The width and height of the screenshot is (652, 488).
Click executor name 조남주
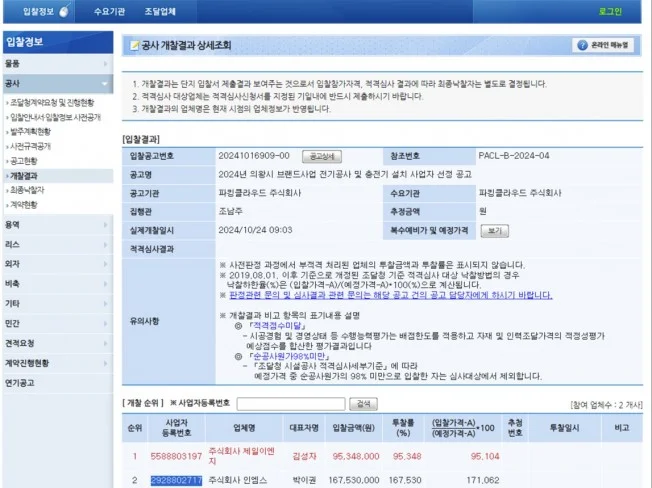point(230,212)
